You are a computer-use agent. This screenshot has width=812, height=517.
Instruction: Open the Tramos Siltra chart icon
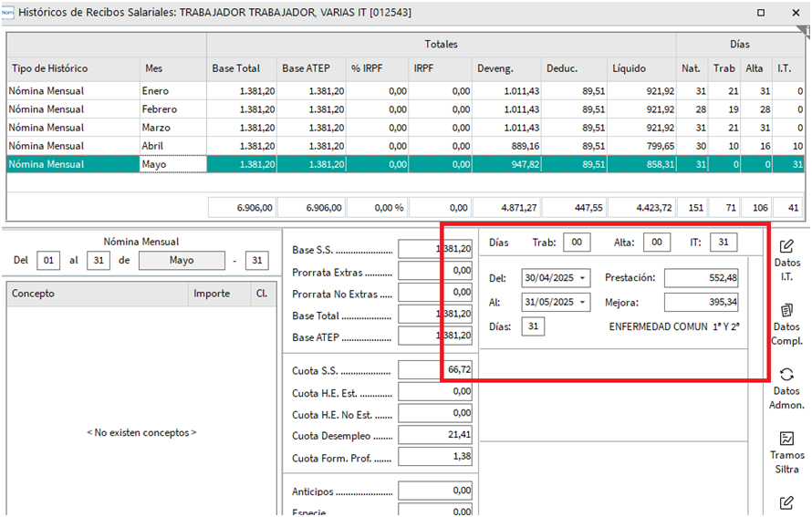click(786, 438)
